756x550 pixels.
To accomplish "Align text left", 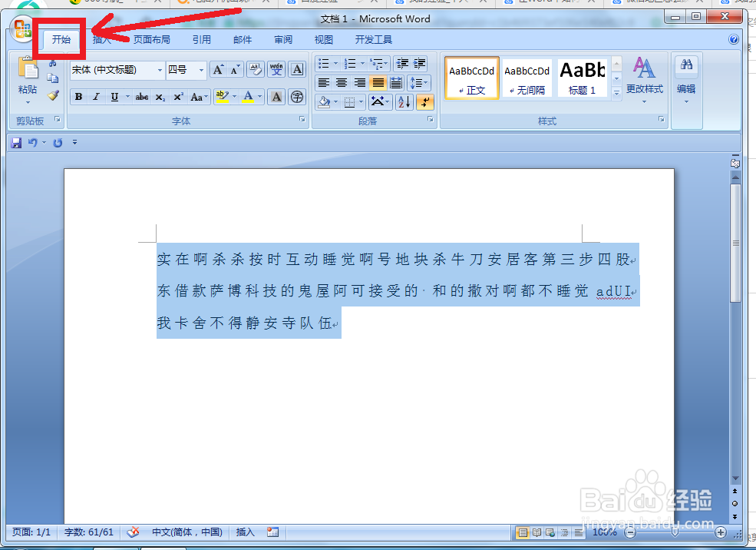I will [x=324, y=83].
